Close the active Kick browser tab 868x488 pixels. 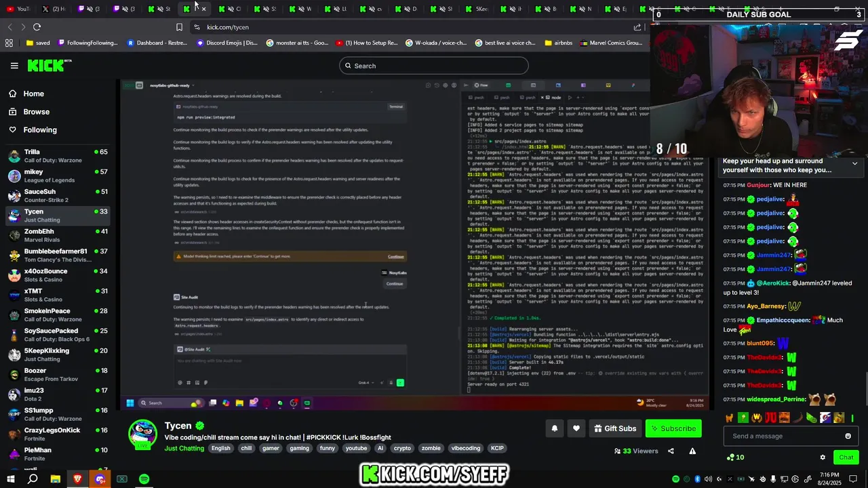coord(203,9)
